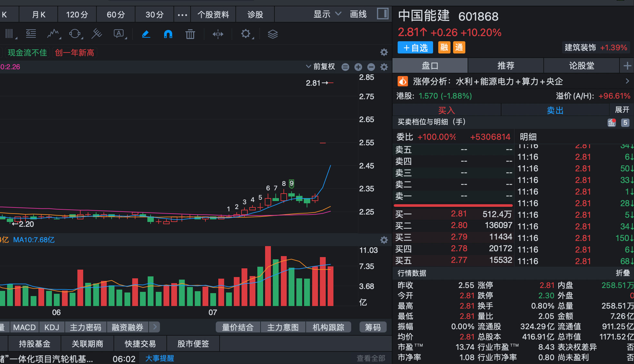This screenshot has width=634, height=364.
Task: Expand the 涨停分析 row chevron
Action: pyautogui.click(x=627, y=81)
